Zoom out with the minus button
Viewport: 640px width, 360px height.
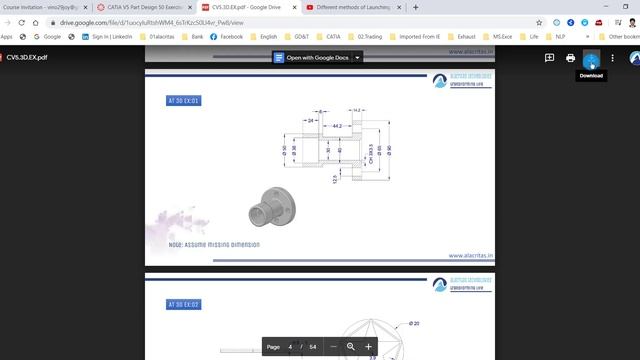click(333, 347)
